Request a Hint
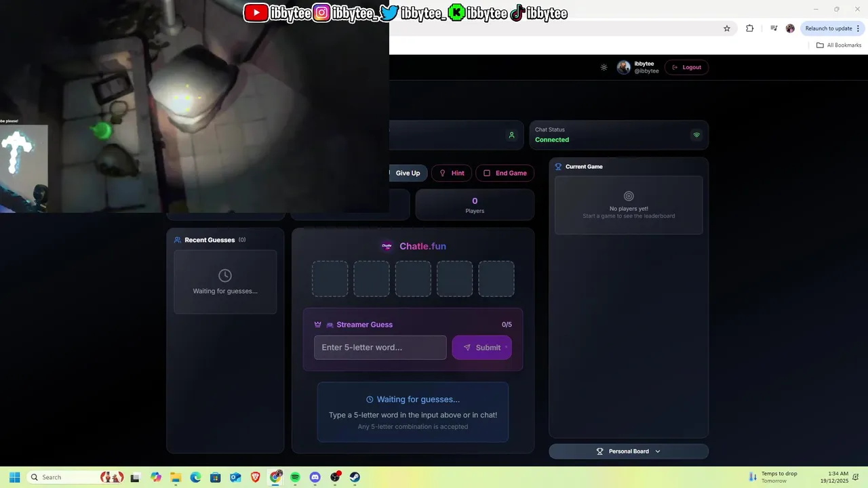The height and width of the screenshot is (488, 868). click(452, 173)
